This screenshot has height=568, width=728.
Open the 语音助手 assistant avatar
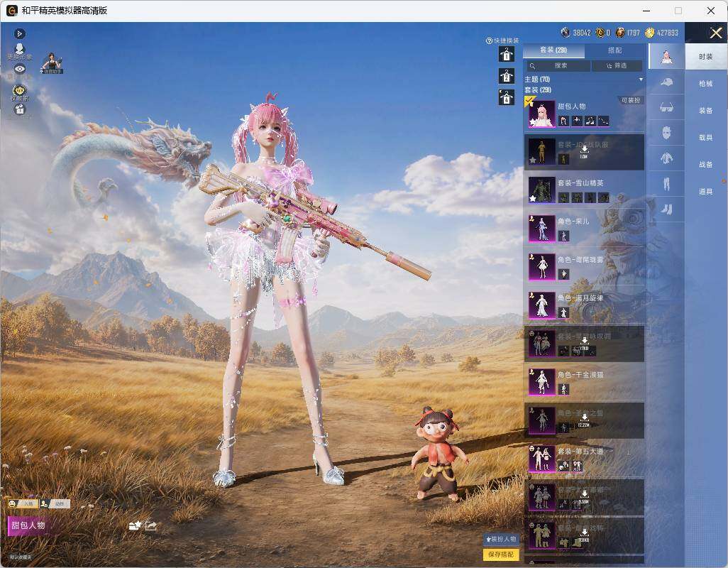pyautogui.click(x=51, y=63)
